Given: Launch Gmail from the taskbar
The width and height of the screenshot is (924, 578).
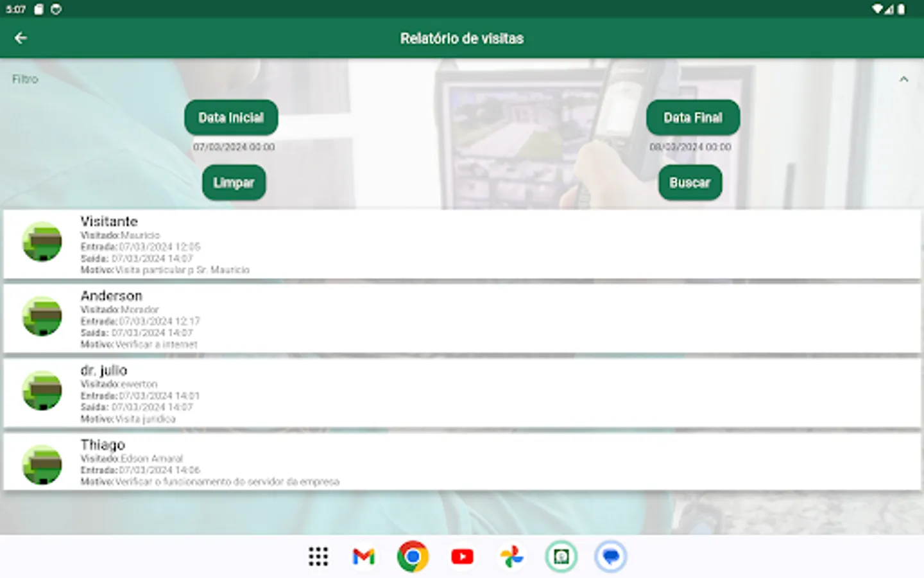Looking at the screenshot, I should pyautogui.click(x=364, y=556).
